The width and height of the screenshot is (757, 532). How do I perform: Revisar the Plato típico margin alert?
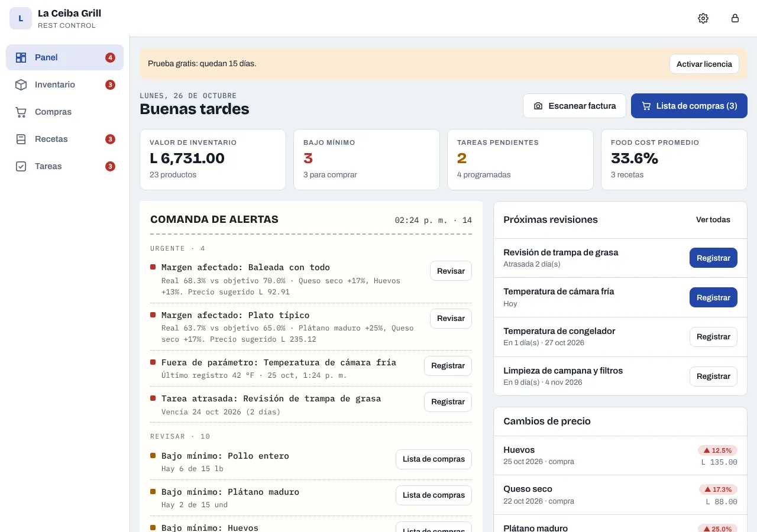(451, 319)
